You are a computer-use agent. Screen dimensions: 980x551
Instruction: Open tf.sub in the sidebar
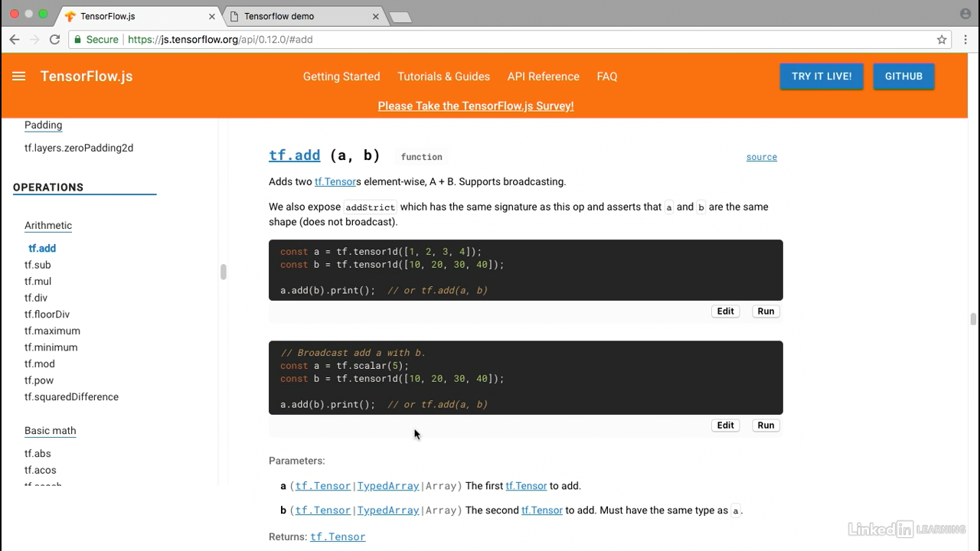point(38,265)
